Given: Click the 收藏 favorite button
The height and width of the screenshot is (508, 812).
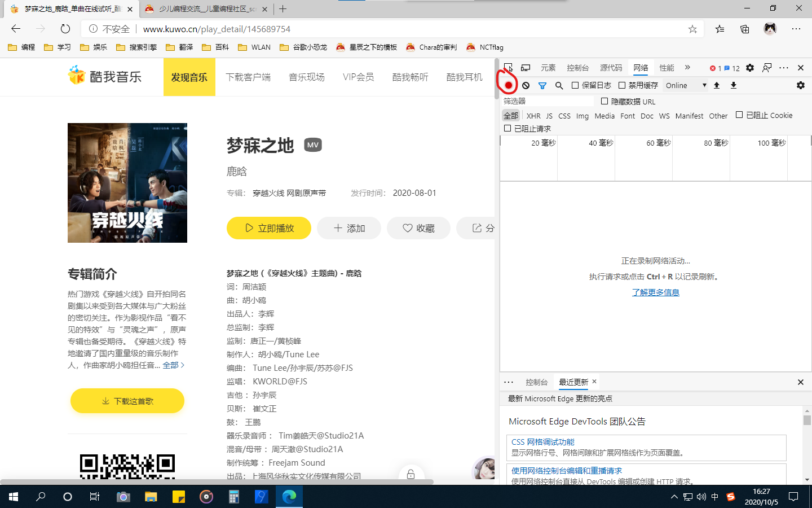Looking at the screenshot, I should click(418, 228).
